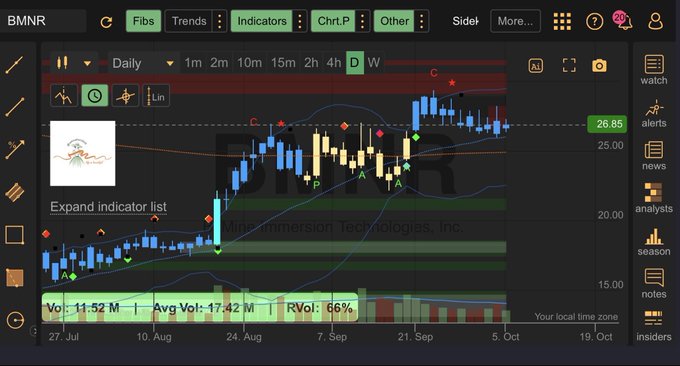
Task: Open the notes panel
Action: (654, 284)
